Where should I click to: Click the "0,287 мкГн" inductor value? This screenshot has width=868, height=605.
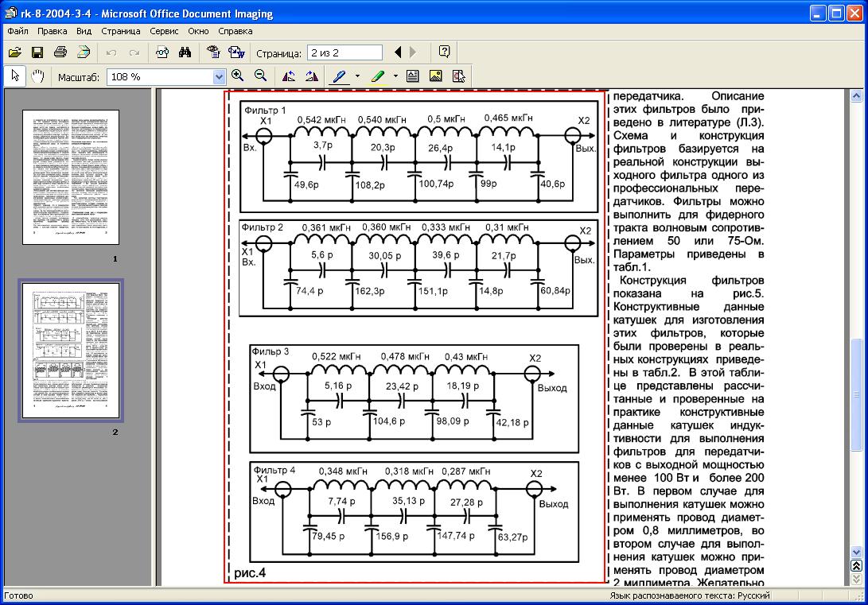pos(466,471)
